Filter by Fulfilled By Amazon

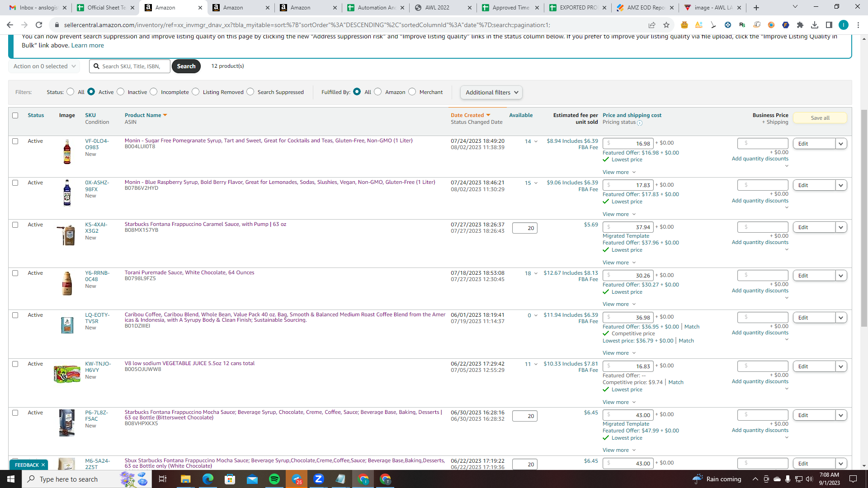point(378,92)
